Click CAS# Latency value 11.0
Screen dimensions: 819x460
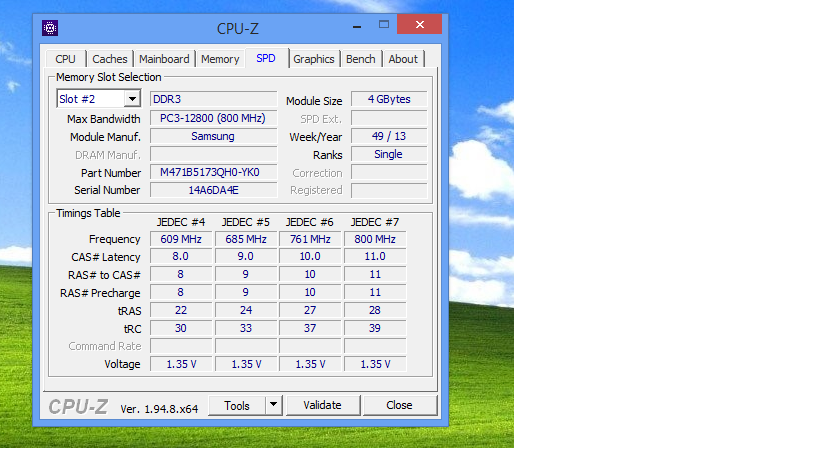[x=375, y=256]
